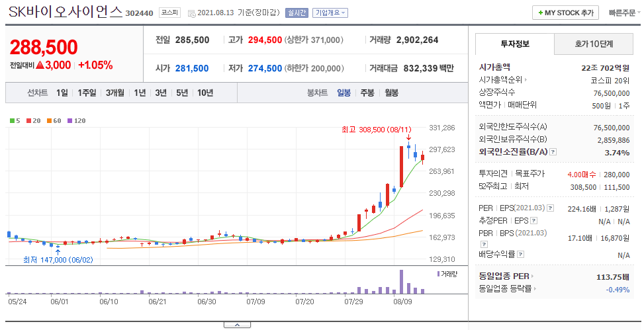Click the help icon next to 배당수익률
Screen dimensions: 644x330
click(520, 255)
